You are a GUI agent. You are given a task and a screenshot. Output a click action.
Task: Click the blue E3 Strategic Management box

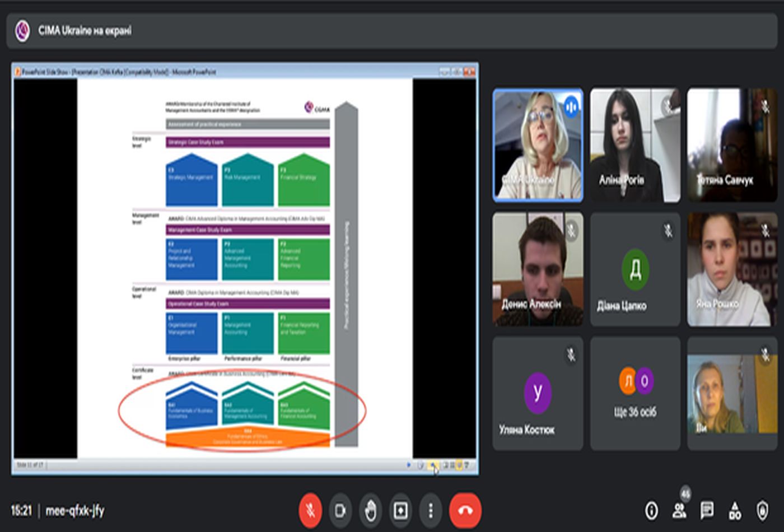[x=192, y=180]
